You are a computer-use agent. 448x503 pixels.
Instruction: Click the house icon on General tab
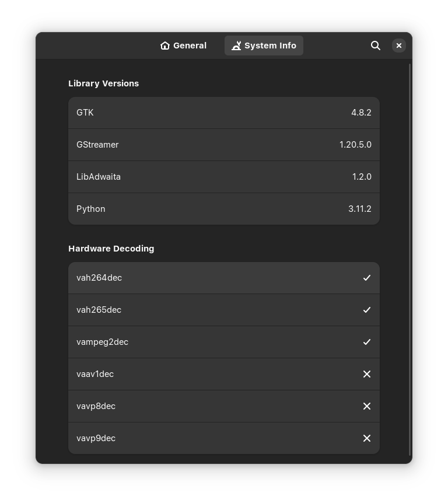(165, 46)
